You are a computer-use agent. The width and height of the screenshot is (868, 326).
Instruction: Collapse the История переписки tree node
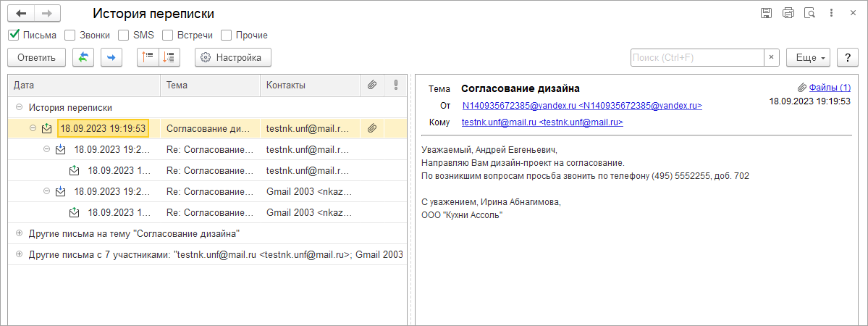[x=19, y=107]
